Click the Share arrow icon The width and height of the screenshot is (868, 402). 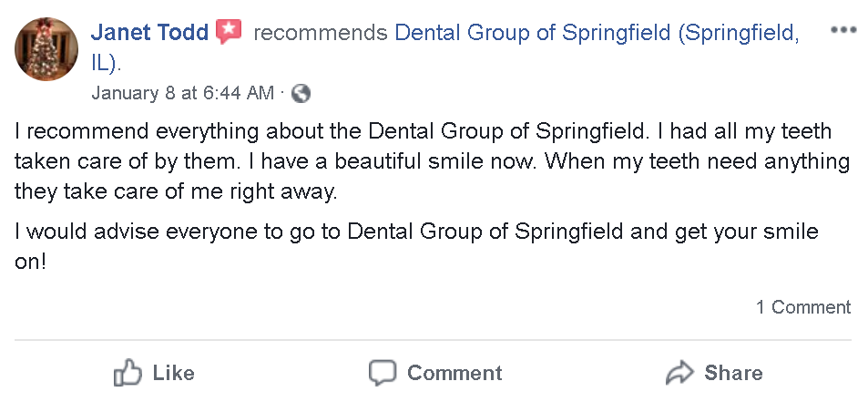[679, 373]
